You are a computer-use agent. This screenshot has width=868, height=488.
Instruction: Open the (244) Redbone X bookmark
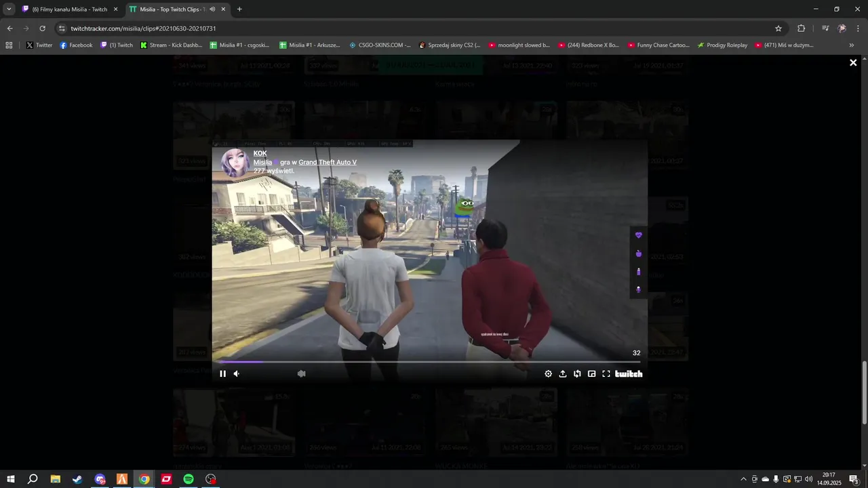pyautogui.click(x=589, y=45)
